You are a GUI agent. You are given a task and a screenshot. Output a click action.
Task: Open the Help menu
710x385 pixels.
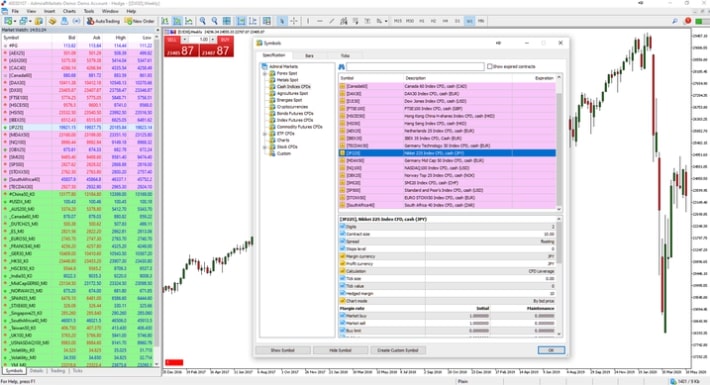tap(131, 11)
